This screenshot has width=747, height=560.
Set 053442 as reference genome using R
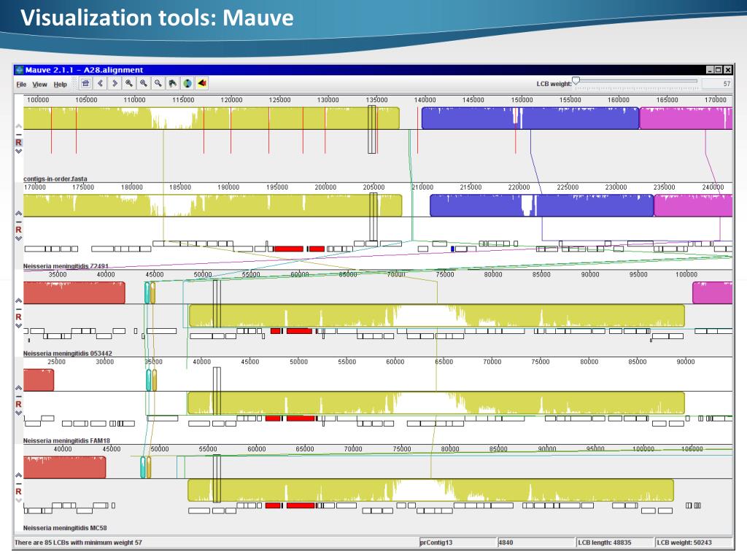click(18, 316)
